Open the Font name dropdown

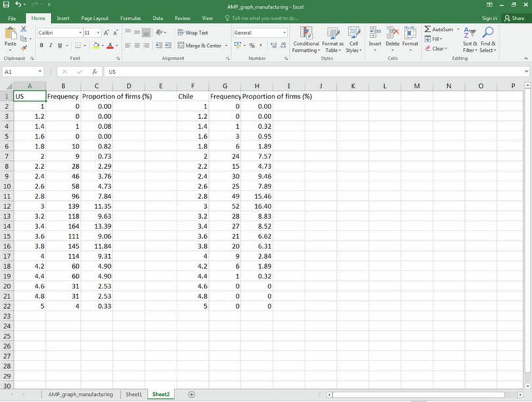pyautogui.click(x=61, y=33)
